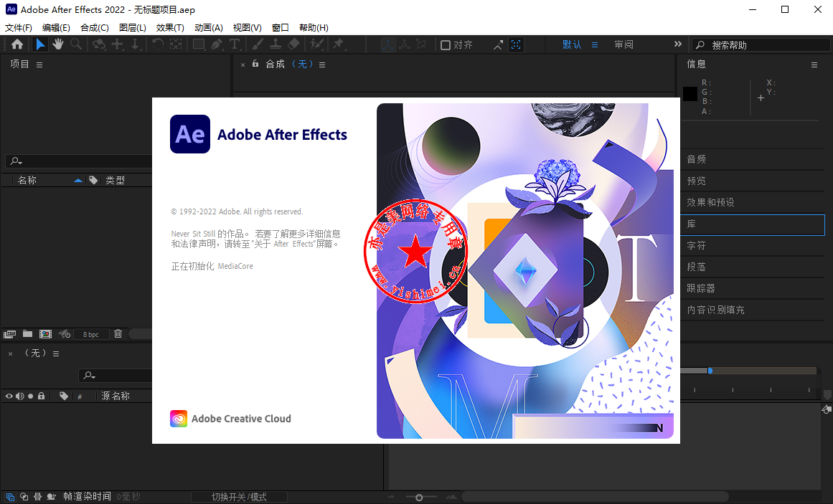Open the 文件(F) menu
Image resolution: width=833 pixels, height=504 pixels.
tap(19, 28)
